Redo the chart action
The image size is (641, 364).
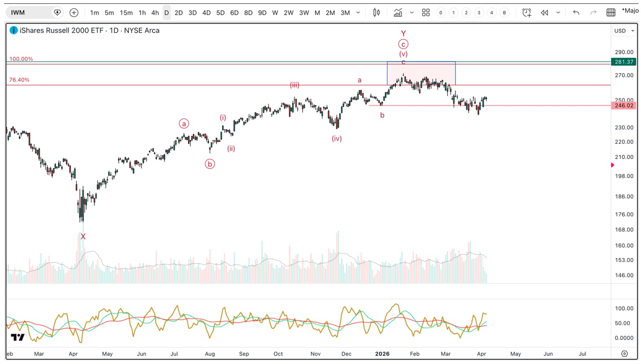(x=593, y=13)
